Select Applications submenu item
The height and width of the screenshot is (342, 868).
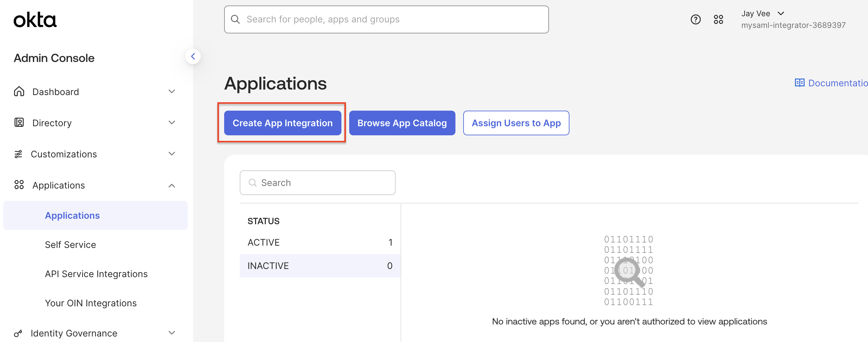pos(96,215)
